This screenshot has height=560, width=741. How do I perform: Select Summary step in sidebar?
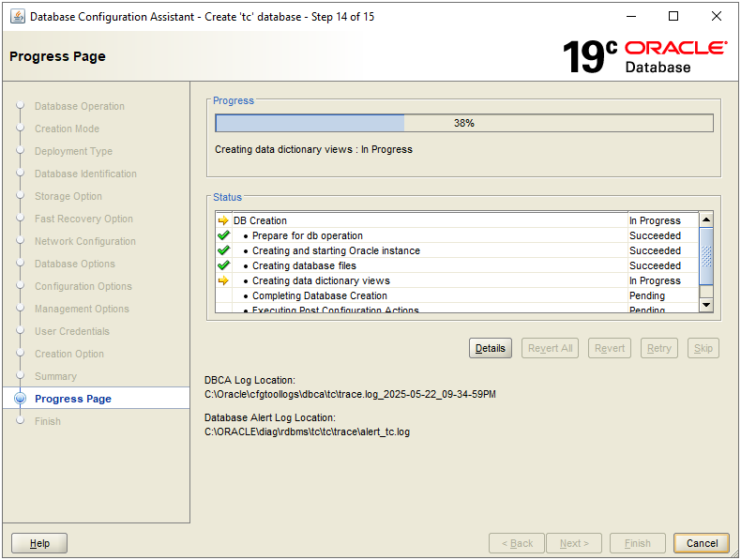click(x=55, y=377)
